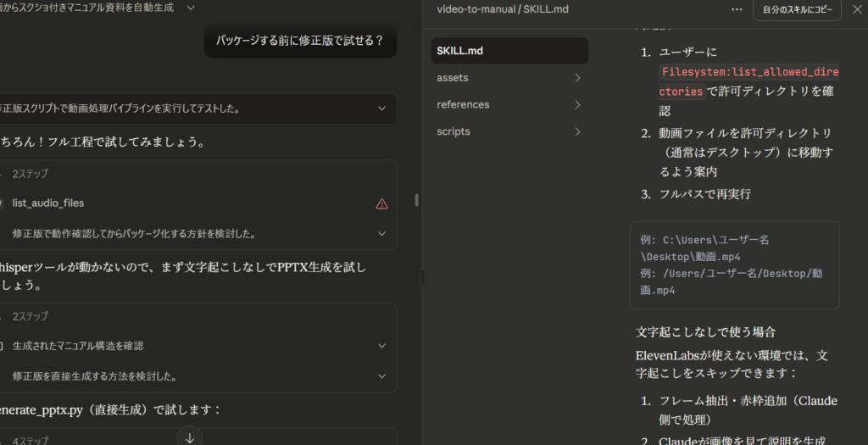Close the SKILL.md preview panel
868x445 pixels.
tap(856, 9)
